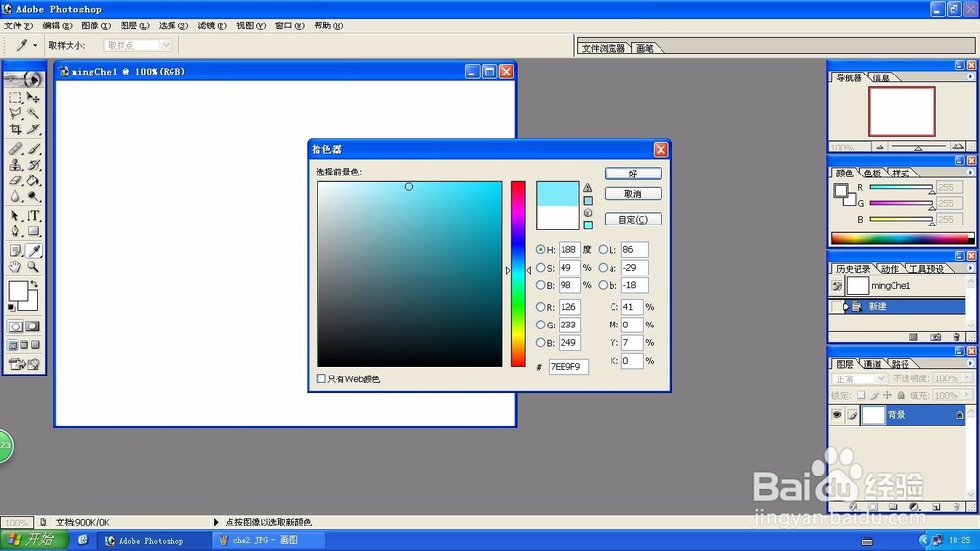Image resolution: width=980 pixels, height=551 pixels.
Task: Open the 取样大小 sample size dropdown
Action: (166, 45)
